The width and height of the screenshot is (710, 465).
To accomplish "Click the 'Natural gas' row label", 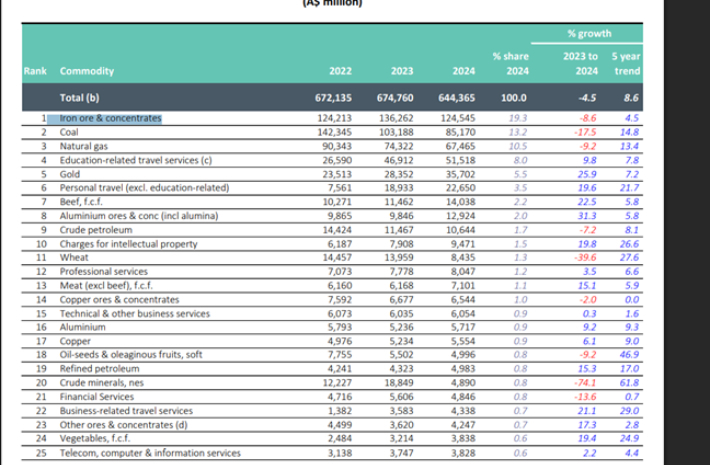I will click(x=84, y=146).
